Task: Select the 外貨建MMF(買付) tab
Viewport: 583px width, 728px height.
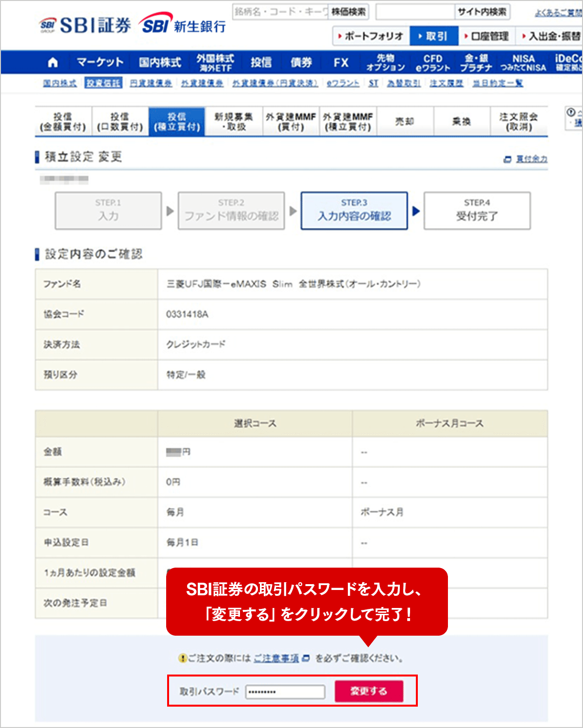Action: (x=291, y=121)
